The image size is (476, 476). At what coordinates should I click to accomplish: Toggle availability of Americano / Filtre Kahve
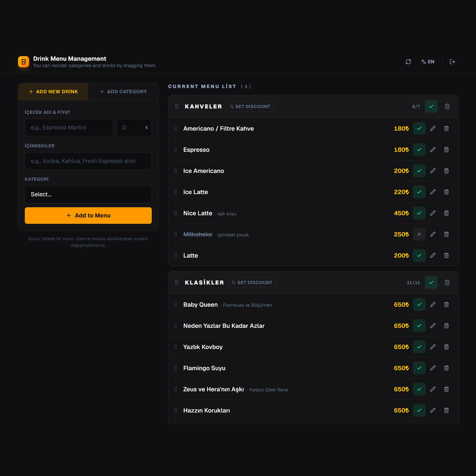[419, 129]
